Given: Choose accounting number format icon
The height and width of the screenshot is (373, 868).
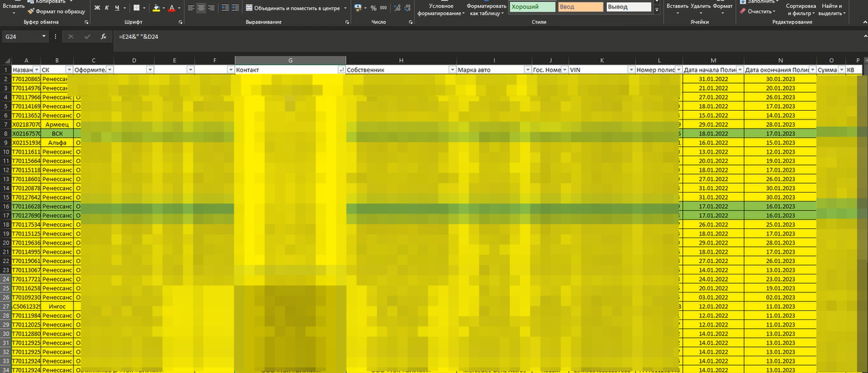Looking at the screenshot, I should tap(358, 8).
